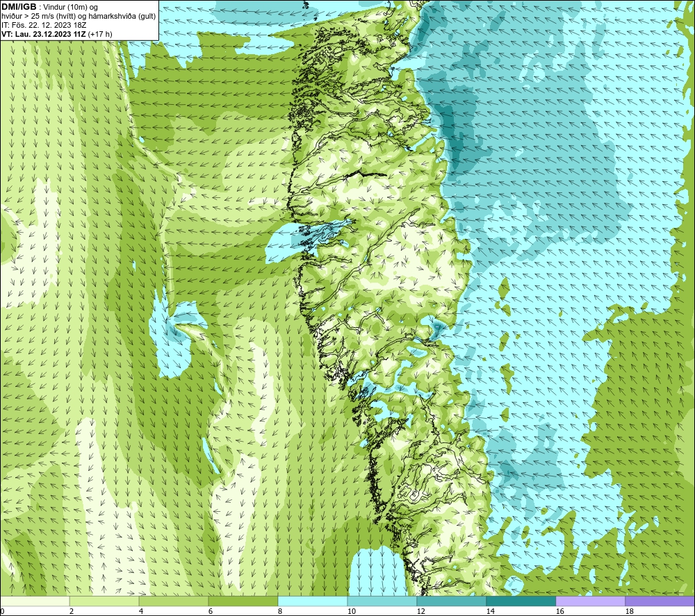The image size is (695, 616).
Task: Click the '0' label on wind scale
Action: click(3, 612)
